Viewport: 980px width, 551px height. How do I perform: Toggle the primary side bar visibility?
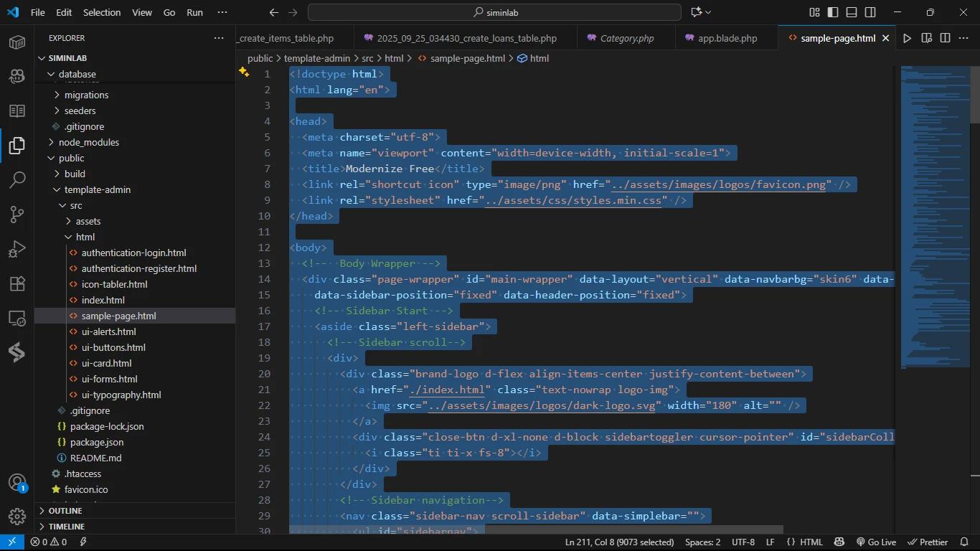coord(833,12)
